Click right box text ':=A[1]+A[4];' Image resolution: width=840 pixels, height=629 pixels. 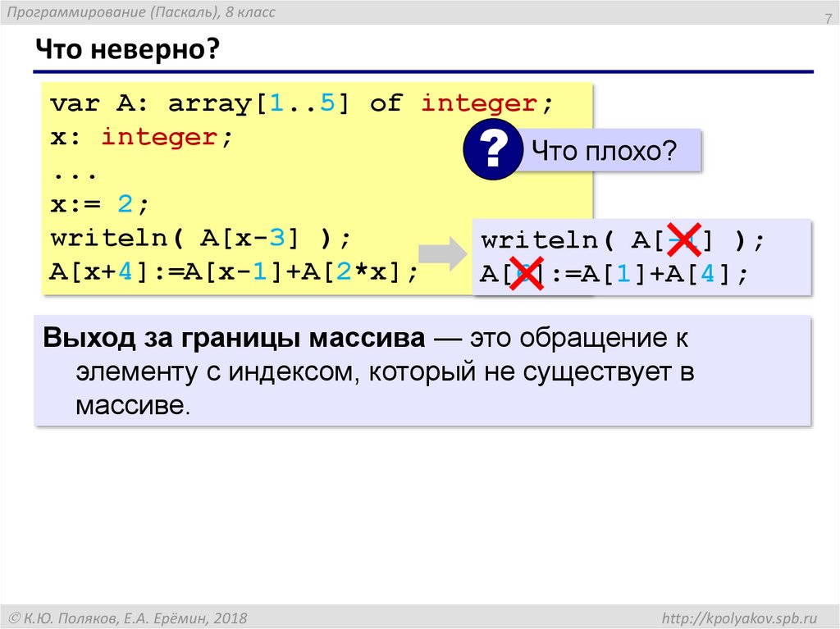point(649,275)
